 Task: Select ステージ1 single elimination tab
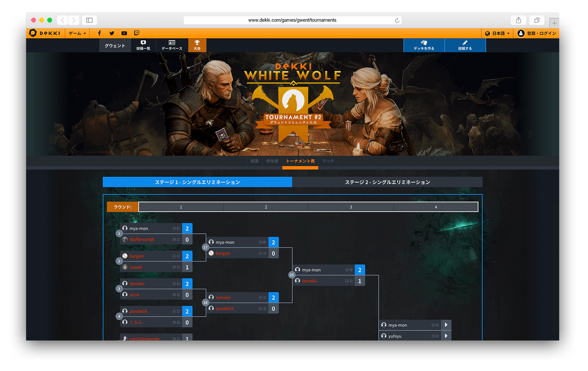coord(197,182)
